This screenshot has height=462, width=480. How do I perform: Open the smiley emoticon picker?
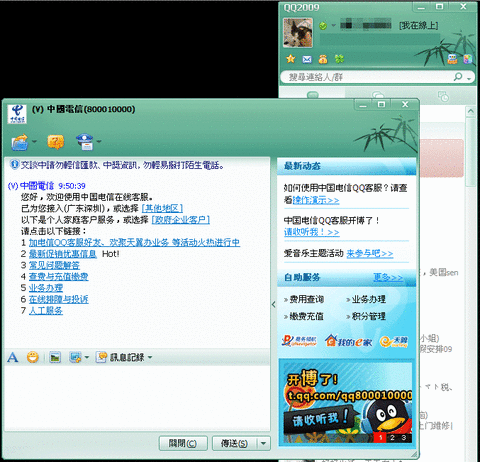click(x=33, y=357)
